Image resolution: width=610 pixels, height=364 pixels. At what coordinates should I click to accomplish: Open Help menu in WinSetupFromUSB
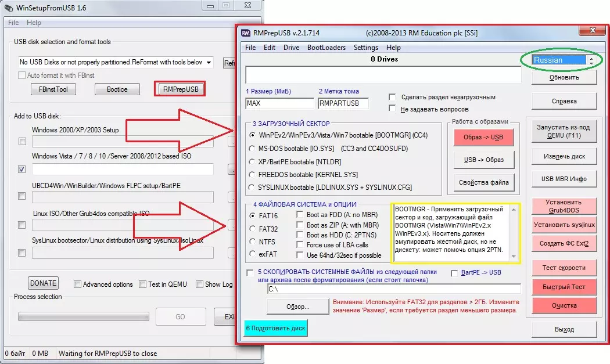click(x=34, y=23)
